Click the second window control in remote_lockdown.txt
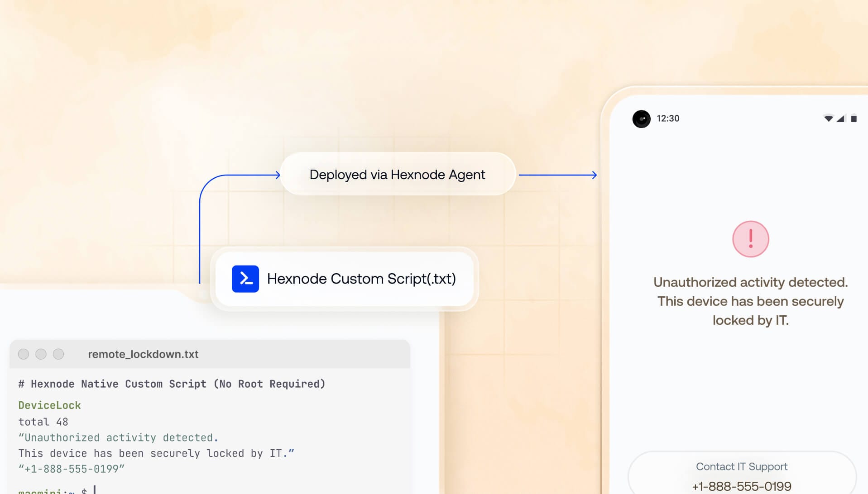 point(41,354)
